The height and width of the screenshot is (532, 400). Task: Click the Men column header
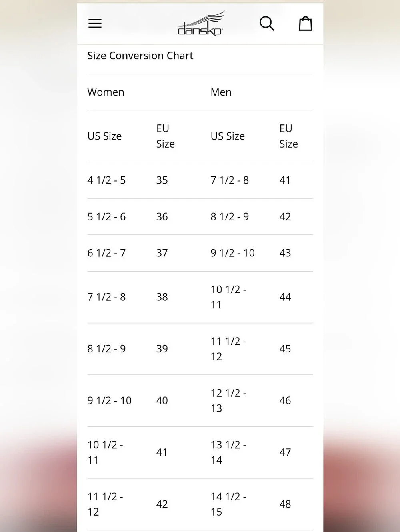point(221,92)
